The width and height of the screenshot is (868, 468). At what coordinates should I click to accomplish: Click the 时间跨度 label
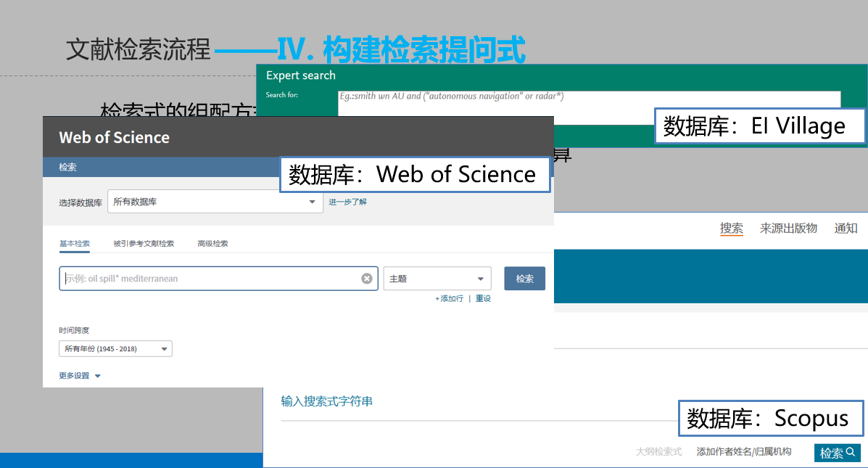point(74,331)
